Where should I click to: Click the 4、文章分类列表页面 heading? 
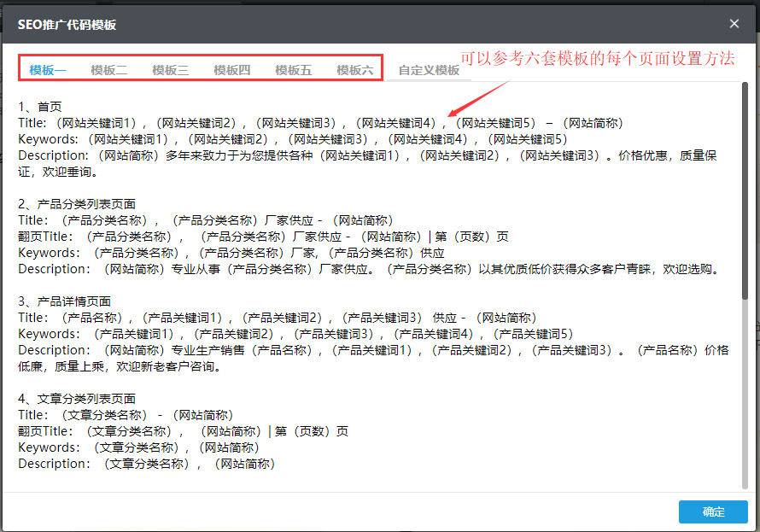(x=77, y=399)
